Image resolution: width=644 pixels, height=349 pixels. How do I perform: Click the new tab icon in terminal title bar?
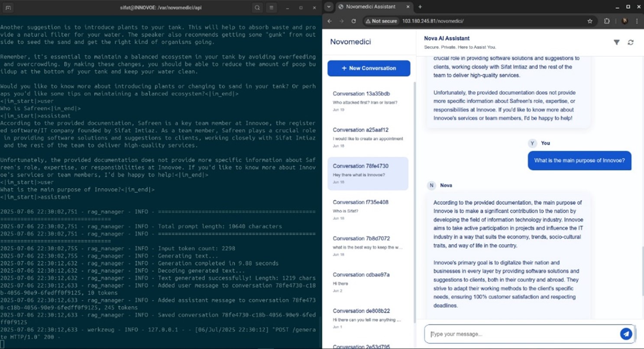coord(8,7)
